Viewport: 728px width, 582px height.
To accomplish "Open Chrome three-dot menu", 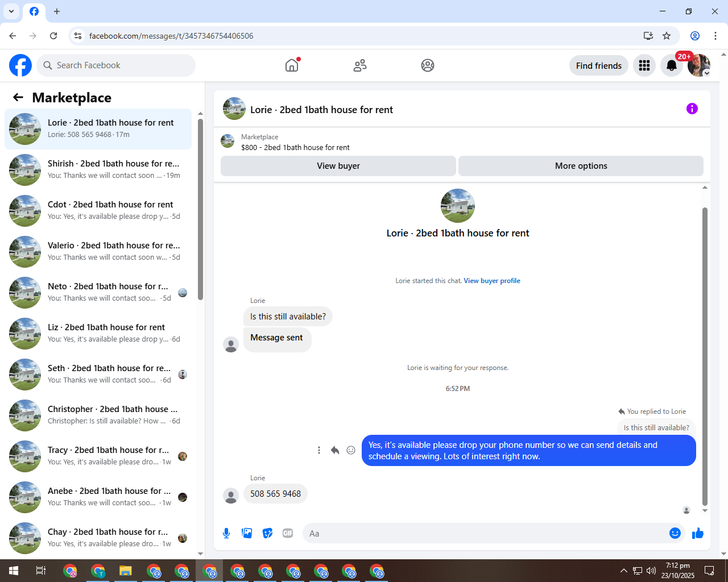I will [715, 36].
